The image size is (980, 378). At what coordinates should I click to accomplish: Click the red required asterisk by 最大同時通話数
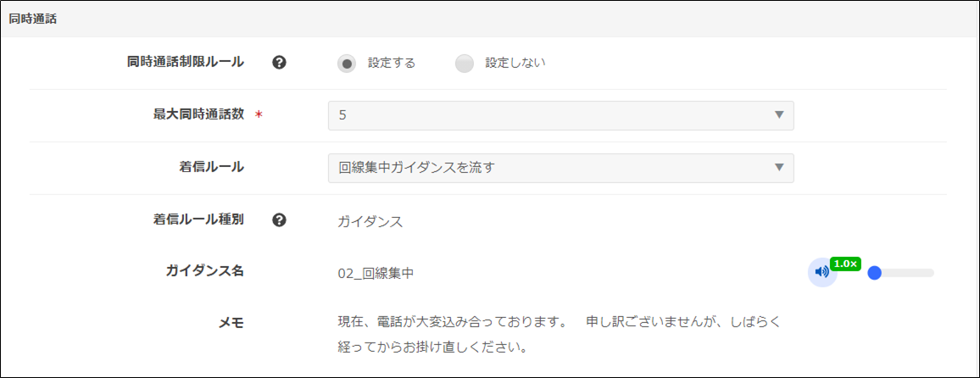coord(259,116)
